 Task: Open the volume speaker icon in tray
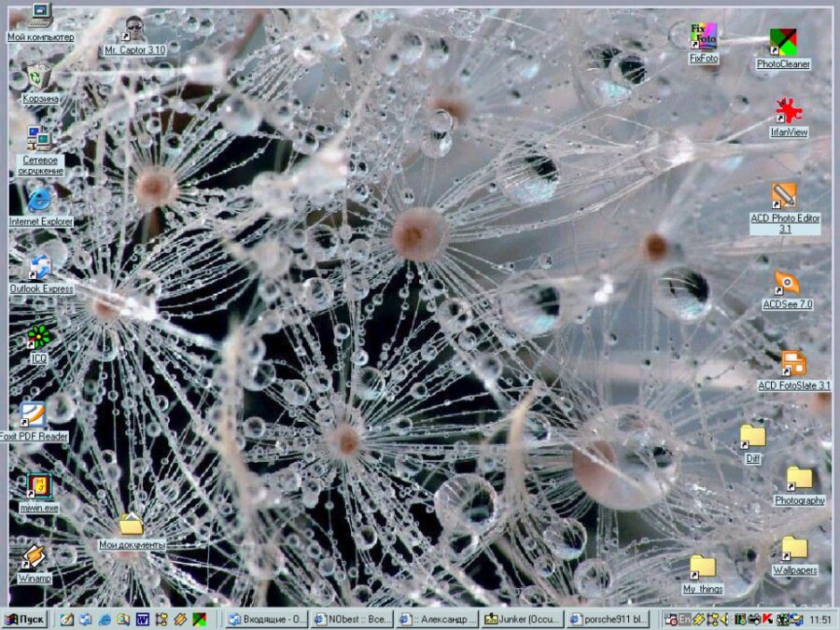(x=725, y=620)
